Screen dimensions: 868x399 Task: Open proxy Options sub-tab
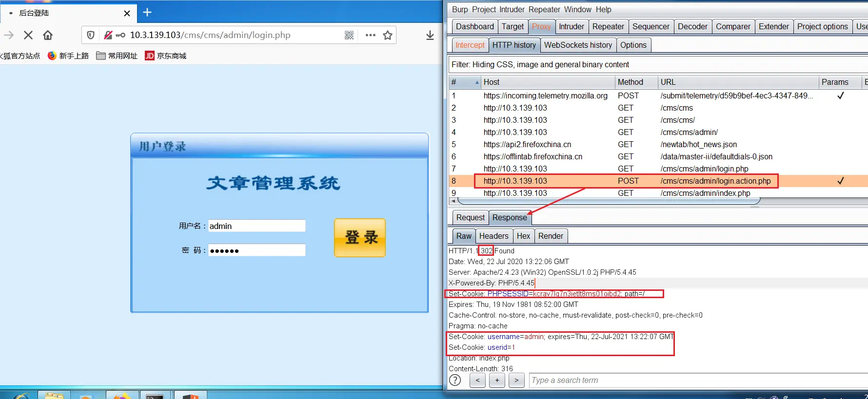[x=633, y=45]
